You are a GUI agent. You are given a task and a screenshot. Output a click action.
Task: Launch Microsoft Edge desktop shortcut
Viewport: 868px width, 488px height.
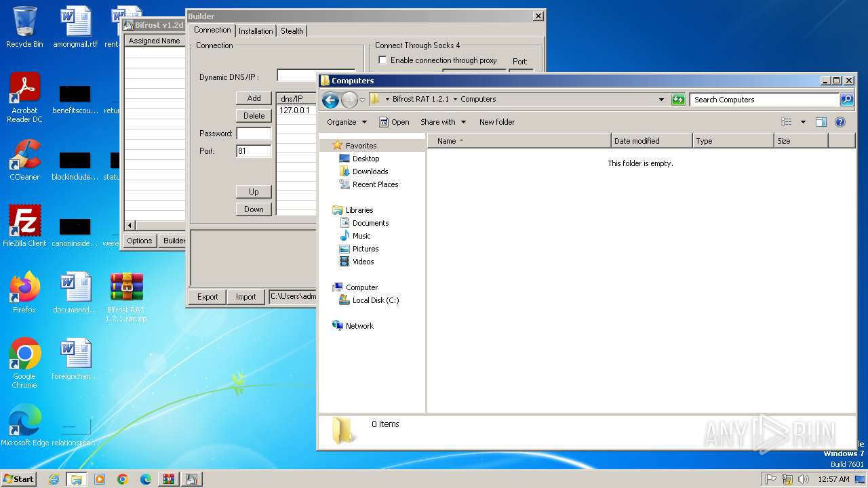pos(24,426)
